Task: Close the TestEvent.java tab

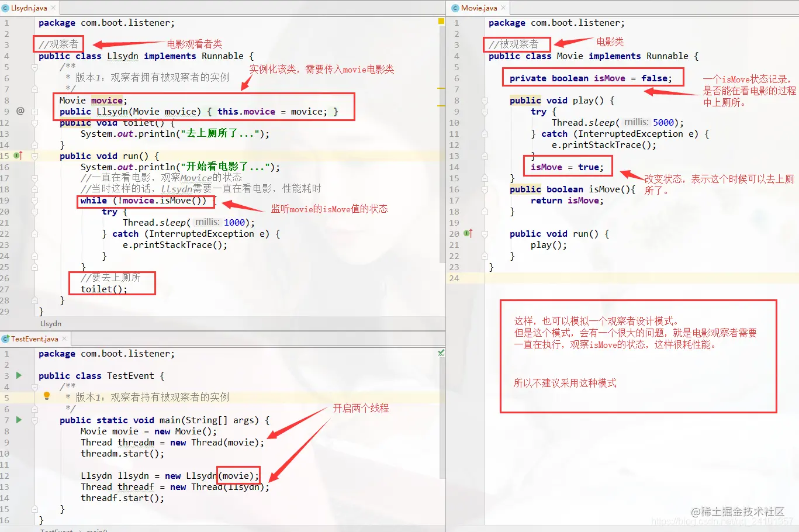Action: tap(64, 338)
